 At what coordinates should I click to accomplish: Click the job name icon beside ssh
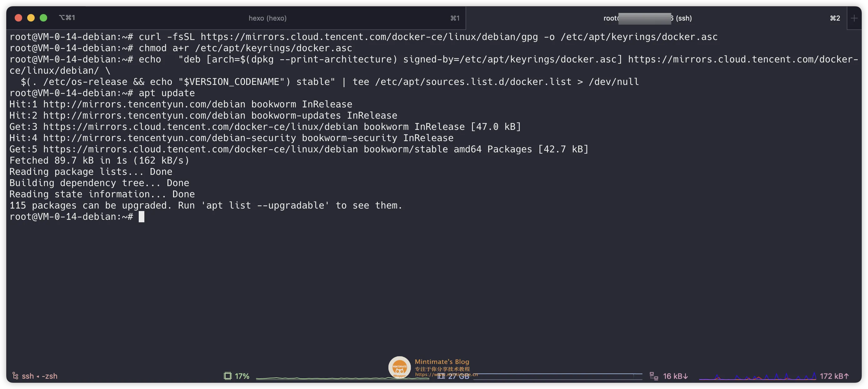[x=15, y=376]
